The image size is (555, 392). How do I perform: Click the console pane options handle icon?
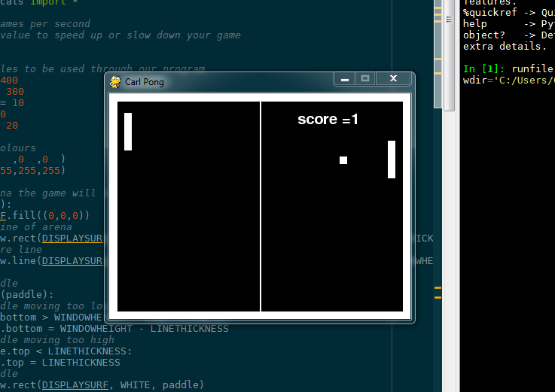[449, 20]
